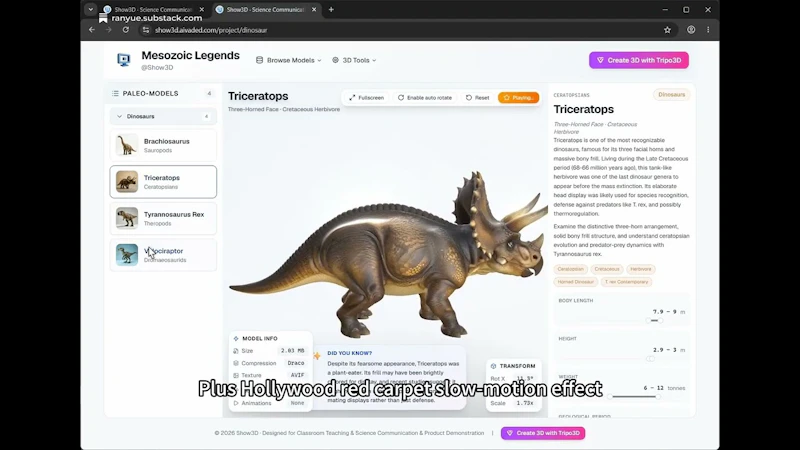Click the orange Playing button
The height and width of the screenshot is (450, 800).
pos(518,97)
